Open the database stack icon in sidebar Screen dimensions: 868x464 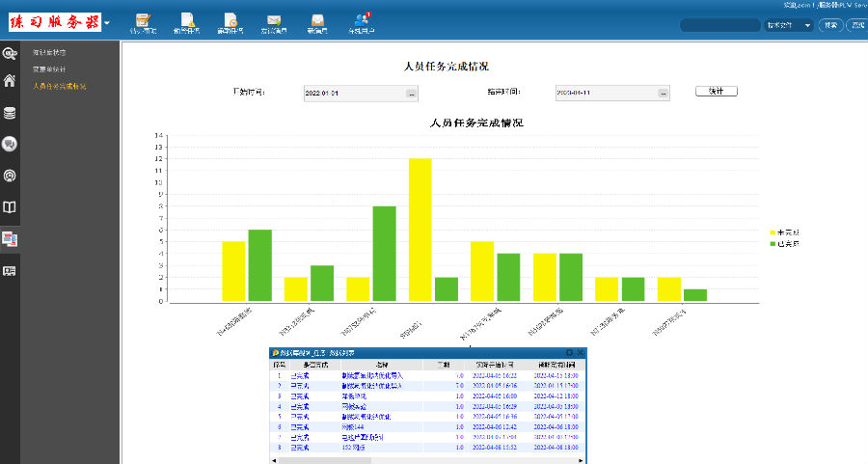coord(10,113)
